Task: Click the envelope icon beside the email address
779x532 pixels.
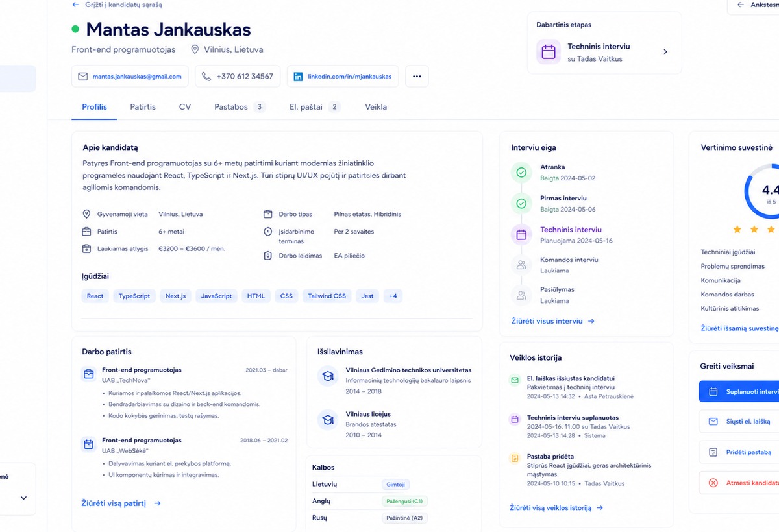Action: coord(82,76)
